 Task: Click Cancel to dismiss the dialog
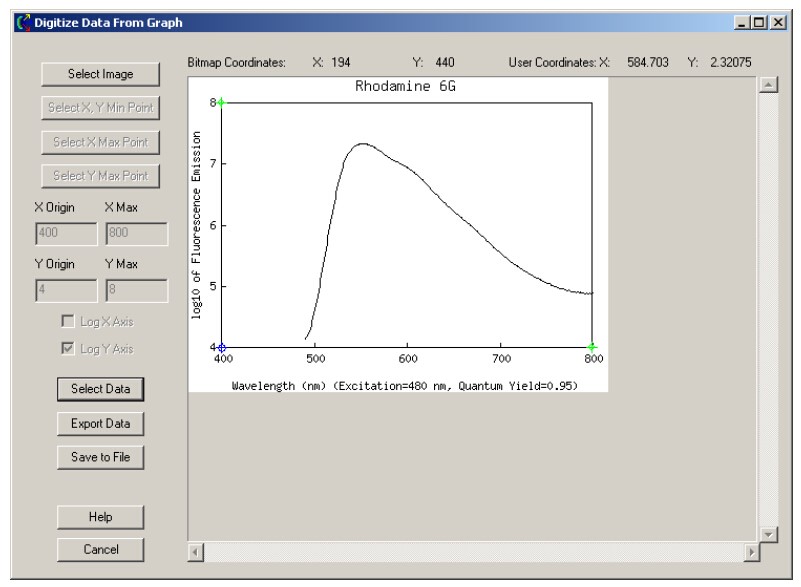click(100, 550)
